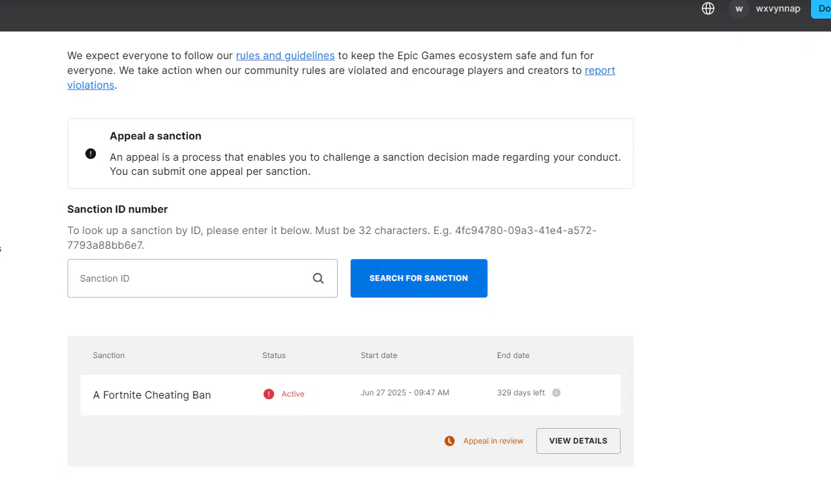
Task: Open the globe language selector icon
Action: pos(708,9)
